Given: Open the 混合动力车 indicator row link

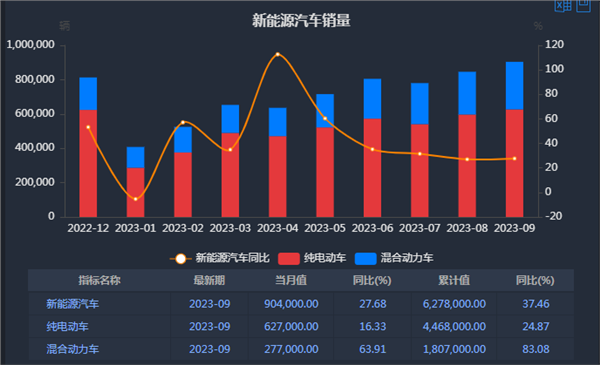Looking at the screenshot, I should (x=73, y=349).
